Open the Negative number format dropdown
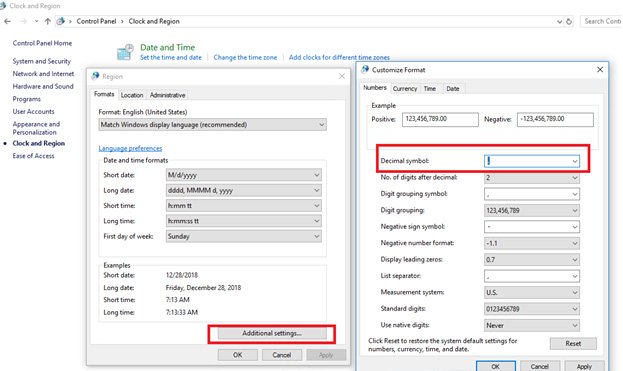 [x=532, y=243]
